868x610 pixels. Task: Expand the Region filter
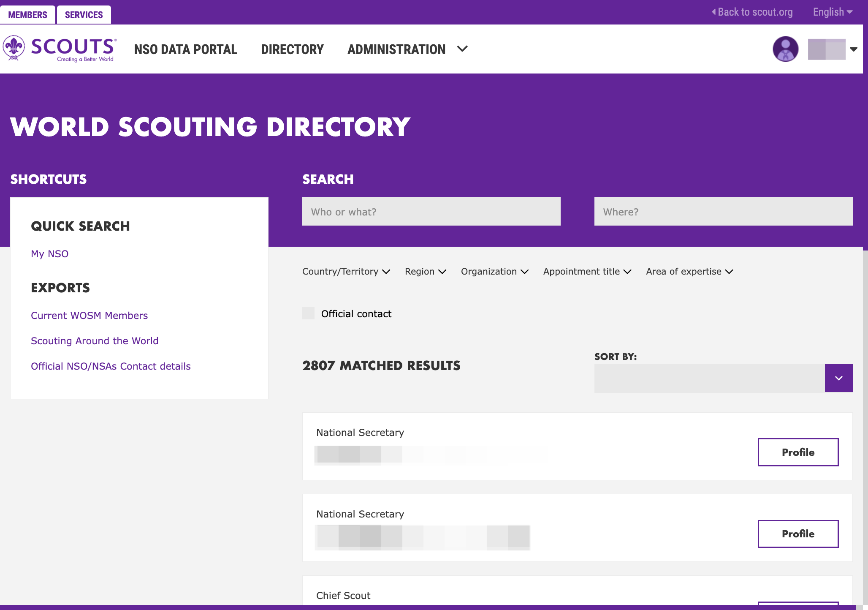pyautogui.click(x=426, y=272)
